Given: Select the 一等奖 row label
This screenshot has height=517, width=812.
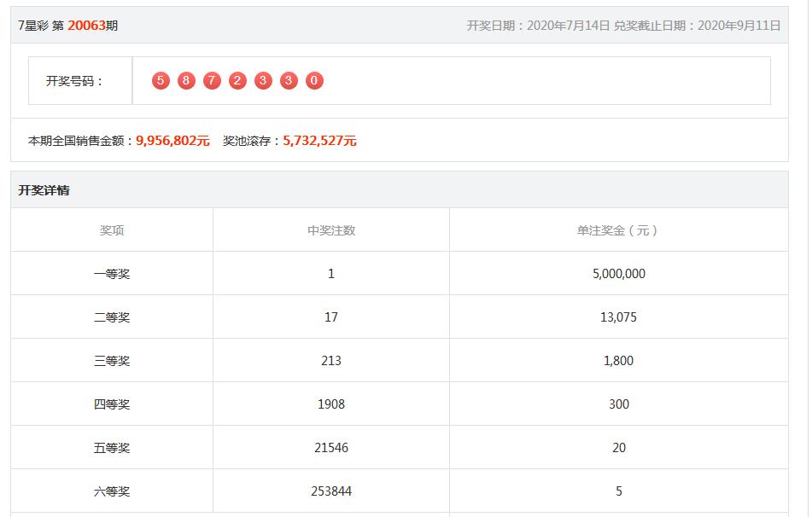Looking at the screenshot, I should (x=112, y=274).
